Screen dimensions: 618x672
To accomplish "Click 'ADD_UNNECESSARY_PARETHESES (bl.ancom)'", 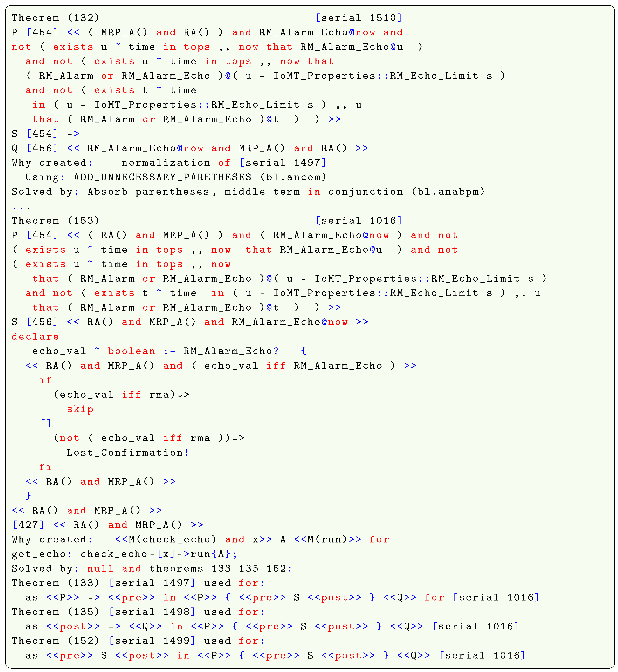I will [200, 177].
